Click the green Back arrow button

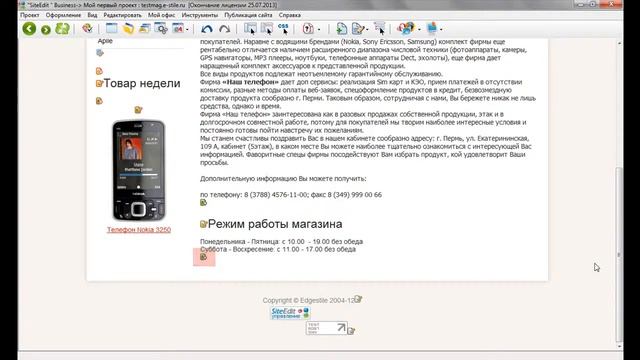click(x=29, y=29)
